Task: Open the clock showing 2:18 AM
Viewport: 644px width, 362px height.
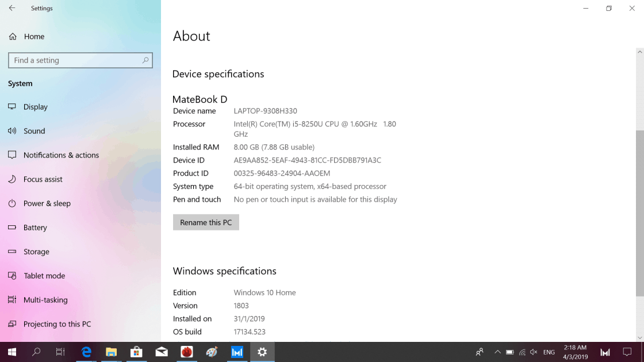Action: click(x=575, y=352)
